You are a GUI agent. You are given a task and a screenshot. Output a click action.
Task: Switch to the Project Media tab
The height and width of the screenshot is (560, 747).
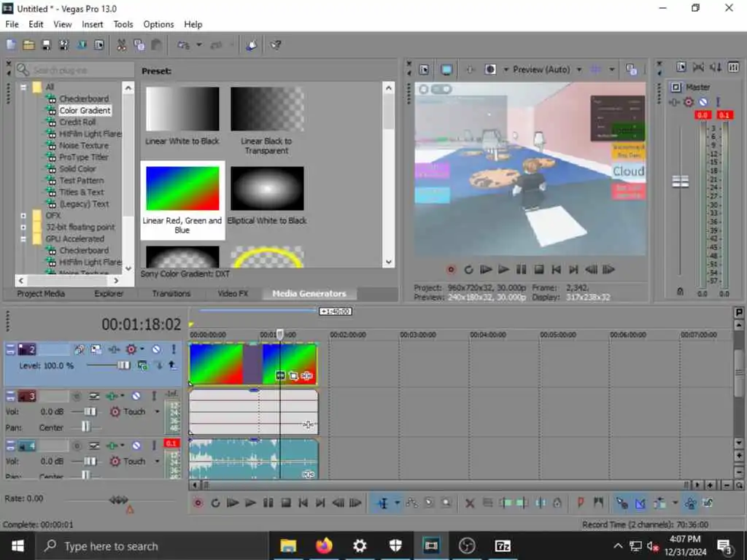click(41, 293)
